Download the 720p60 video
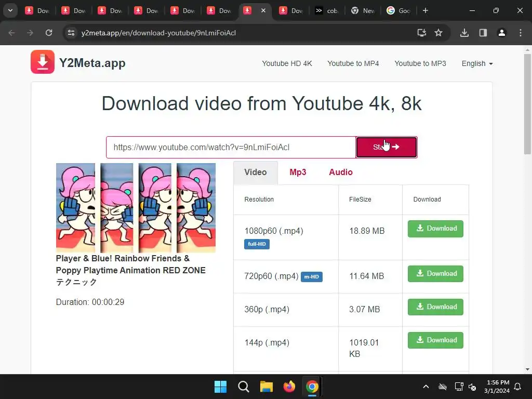The width and height of the screenshot is (532, 399). (x=435, y=274)
